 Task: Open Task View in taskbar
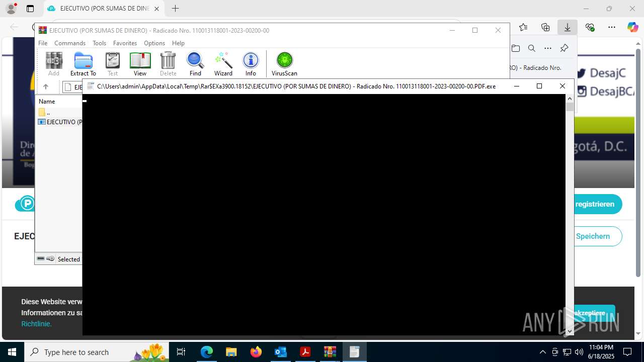point(181,352)
